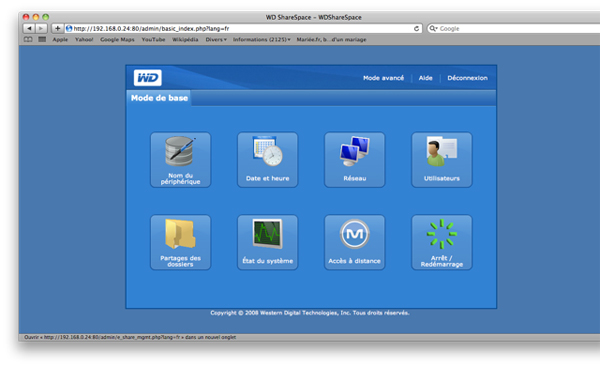Select the Mode de base tab

[x=159, y=98]
